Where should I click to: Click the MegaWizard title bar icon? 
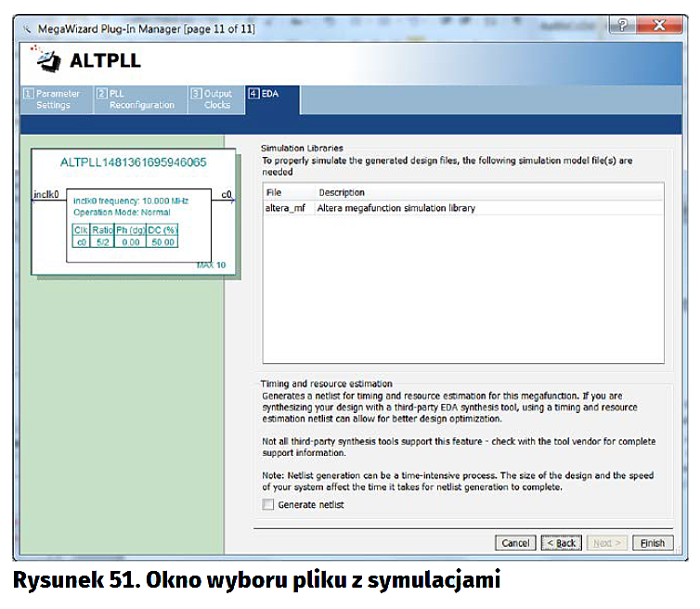tap(25, 28)
